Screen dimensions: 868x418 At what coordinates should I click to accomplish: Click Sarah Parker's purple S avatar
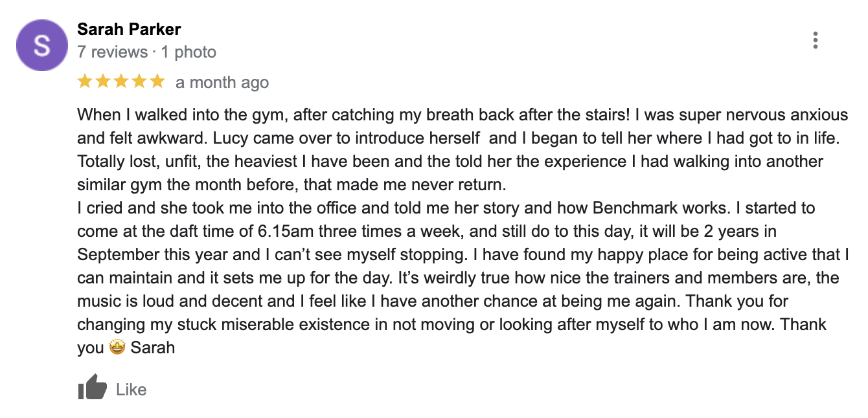[42, 45]
